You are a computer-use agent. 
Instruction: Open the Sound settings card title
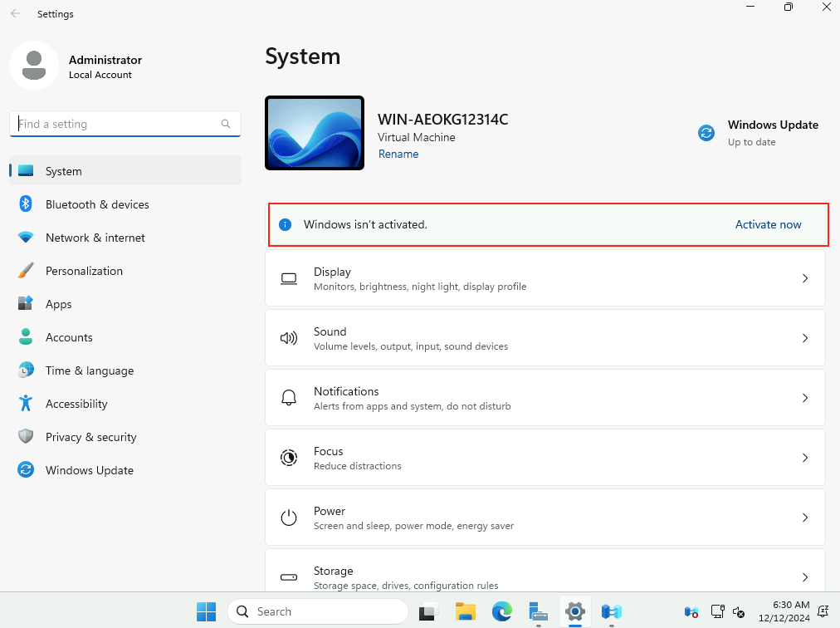(330, 331)
